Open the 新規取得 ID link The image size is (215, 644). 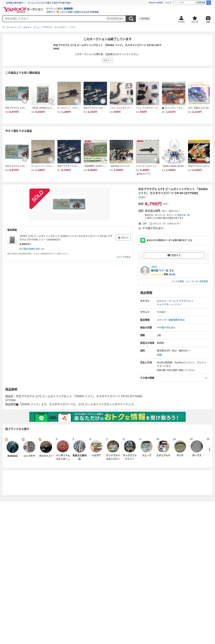pos(68,9)
